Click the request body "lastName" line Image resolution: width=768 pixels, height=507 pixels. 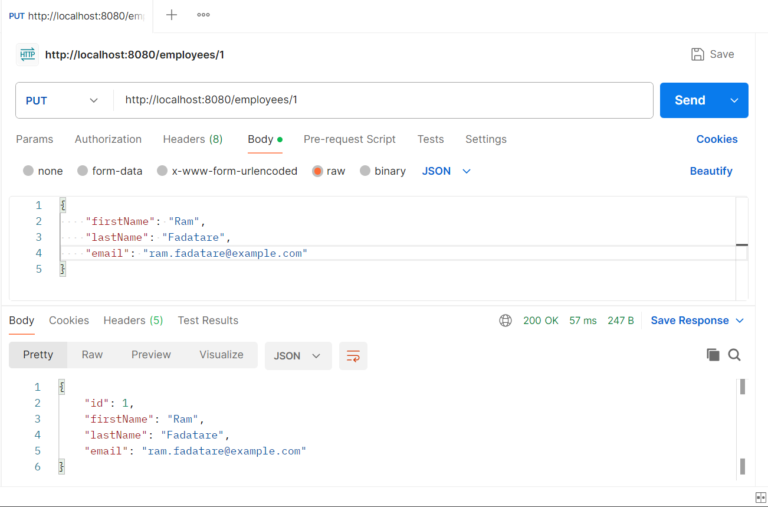coord(158,238)
